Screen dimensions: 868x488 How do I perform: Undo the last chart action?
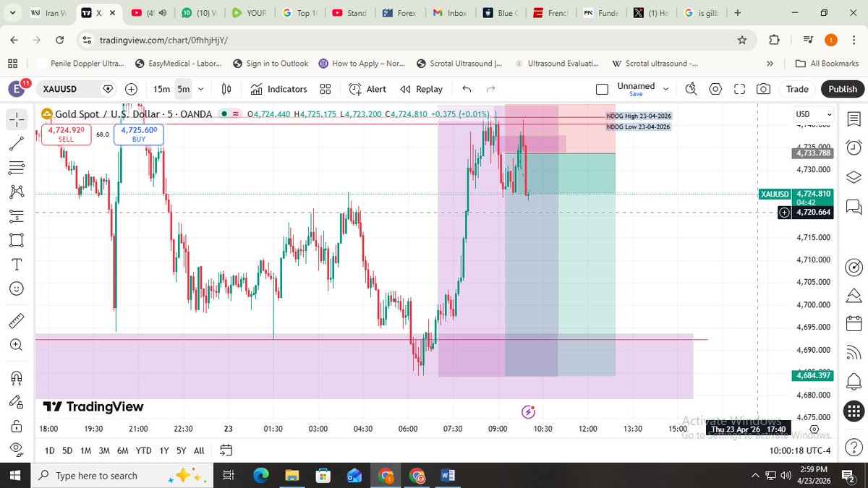[x=467, y=89]
